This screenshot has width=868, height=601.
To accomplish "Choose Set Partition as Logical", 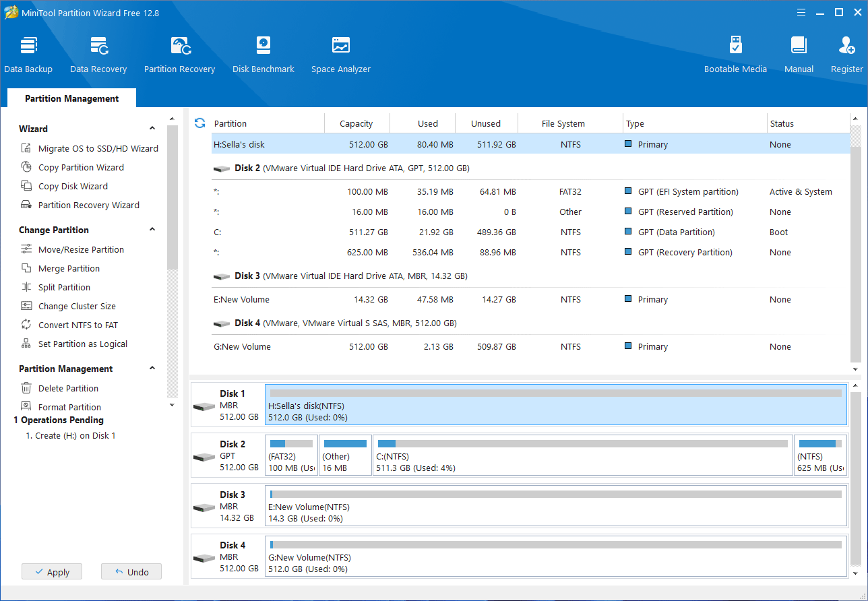I will click(74, 344).
